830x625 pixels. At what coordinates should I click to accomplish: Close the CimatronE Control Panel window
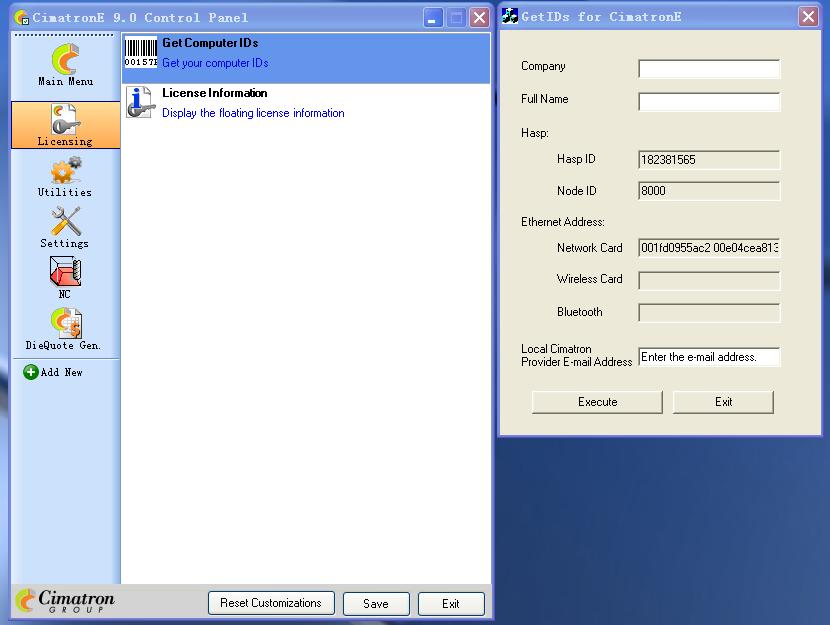(x=480, y=17)
